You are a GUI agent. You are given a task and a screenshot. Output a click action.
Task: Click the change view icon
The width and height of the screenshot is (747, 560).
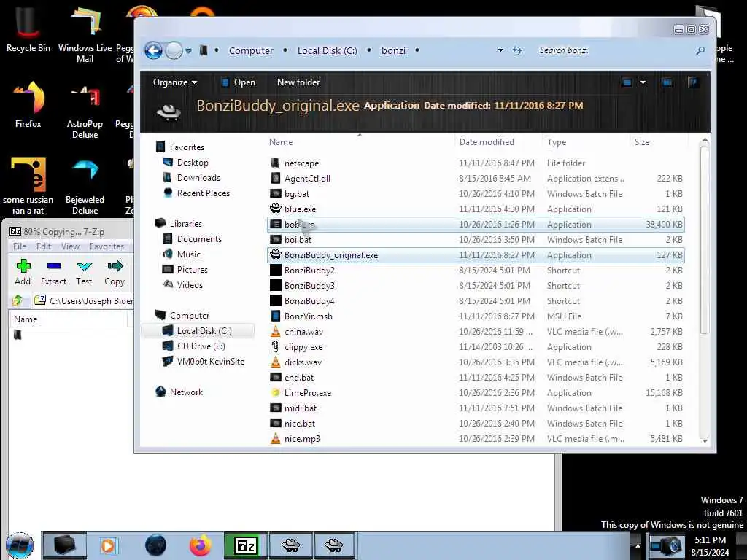627,82
